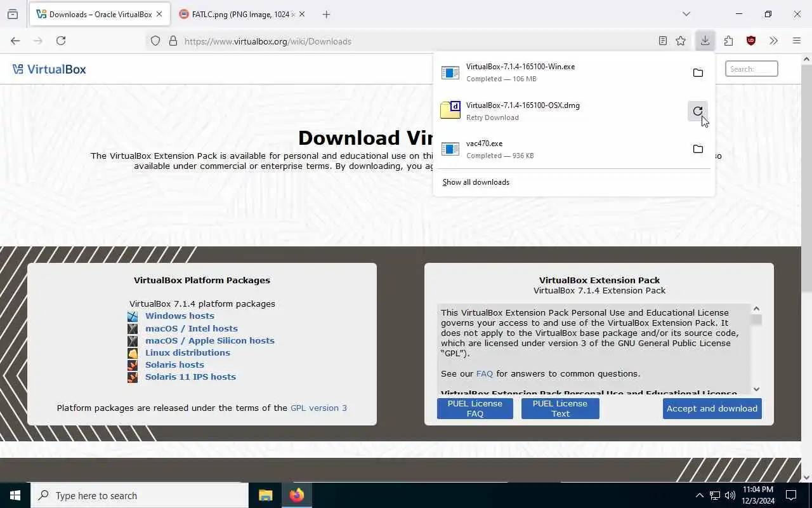Open File Explorer from taskbar

pos(265,495)
